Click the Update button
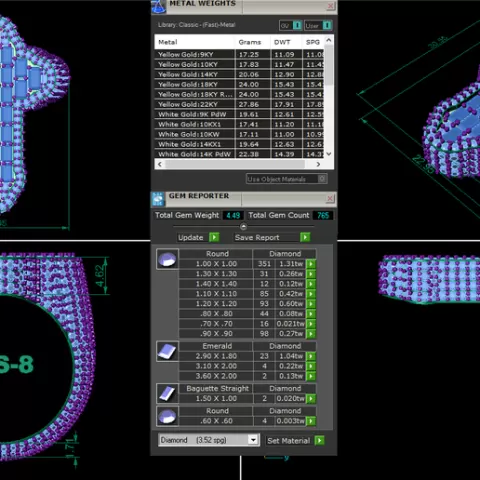Screen dimensions: 480x480 198,237
